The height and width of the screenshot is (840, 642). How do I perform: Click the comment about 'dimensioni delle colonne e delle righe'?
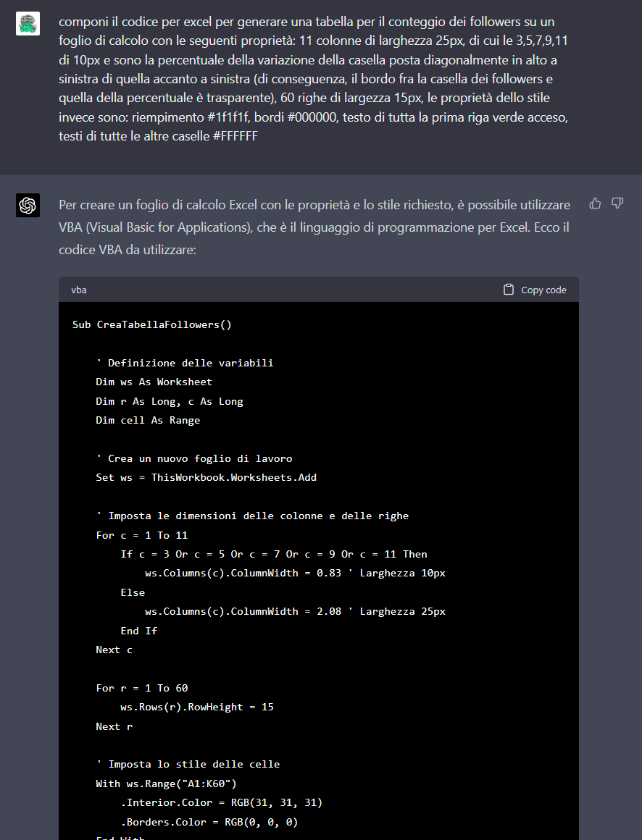(252, 516)
